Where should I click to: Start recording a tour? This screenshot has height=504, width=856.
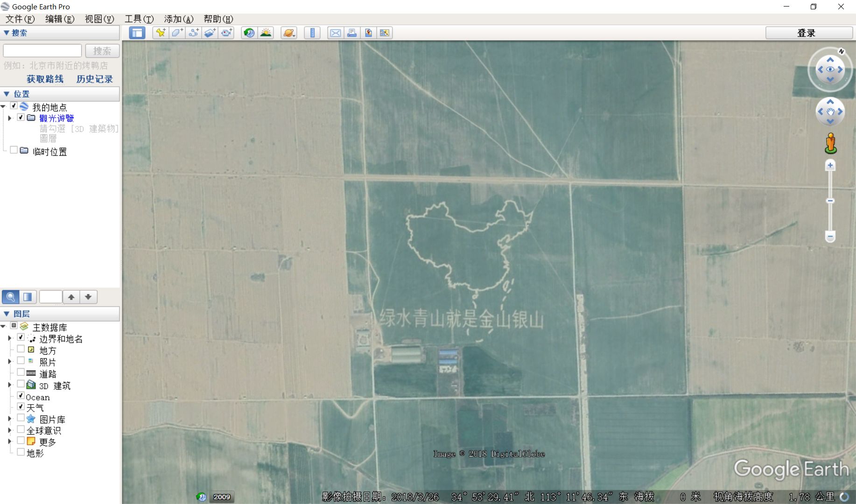coord(226,33)
